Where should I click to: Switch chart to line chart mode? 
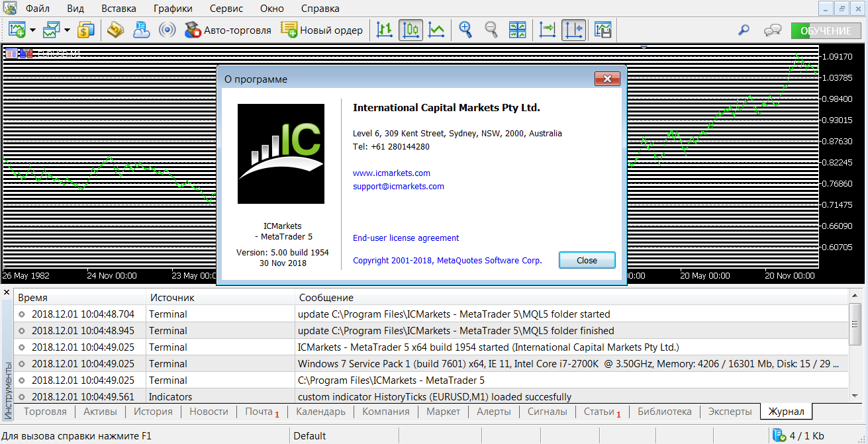(x=436, y=30)
